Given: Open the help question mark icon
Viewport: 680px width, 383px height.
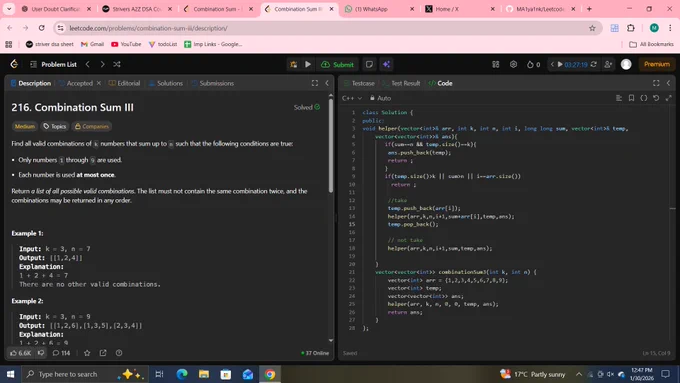Looking at the screenshot, I should click(x=119, y=353).
